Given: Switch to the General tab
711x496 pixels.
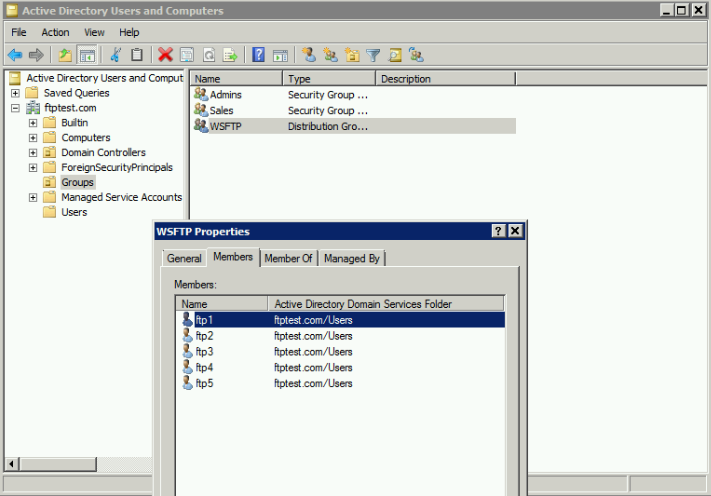Looking at the screenshot, I should (184, 258).
